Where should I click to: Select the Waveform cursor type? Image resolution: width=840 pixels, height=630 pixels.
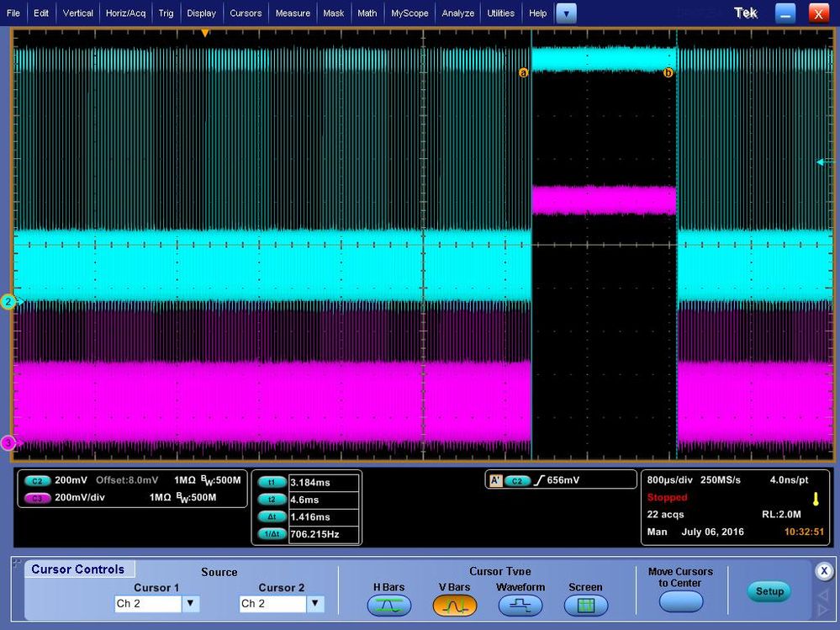520,606
